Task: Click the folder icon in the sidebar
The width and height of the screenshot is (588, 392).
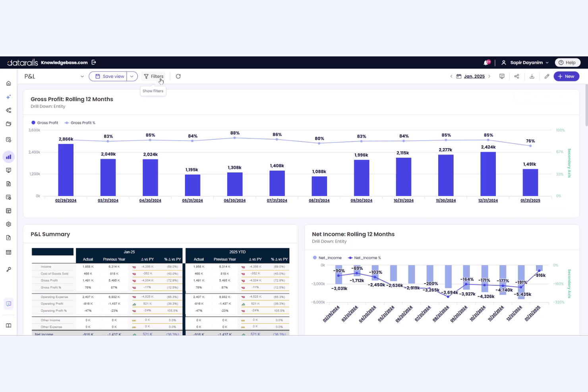Action: pyautogui.click(x=8, y=124)
